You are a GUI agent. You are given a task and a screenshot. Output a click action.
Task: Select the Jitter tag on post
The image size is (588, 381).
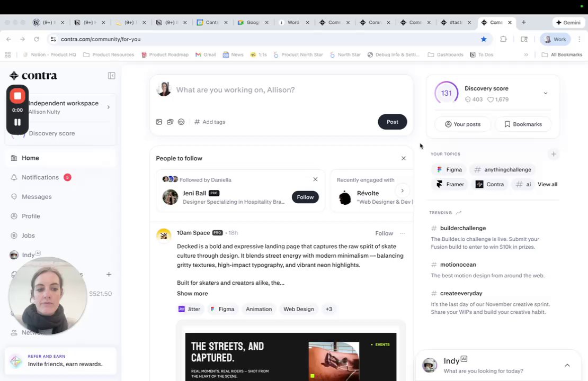pyautogui.click(x=189, y=309)
